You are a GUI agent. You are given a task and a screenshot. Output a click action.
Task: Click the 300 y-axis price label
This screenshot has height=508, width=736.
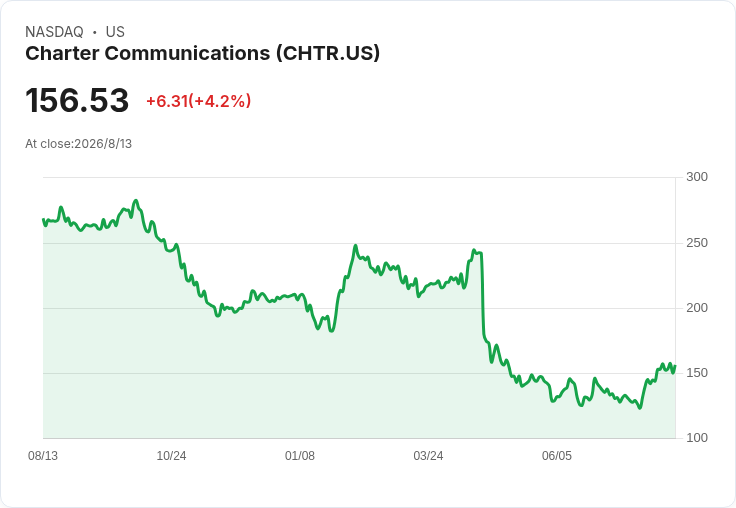click(x=697, y=177)
